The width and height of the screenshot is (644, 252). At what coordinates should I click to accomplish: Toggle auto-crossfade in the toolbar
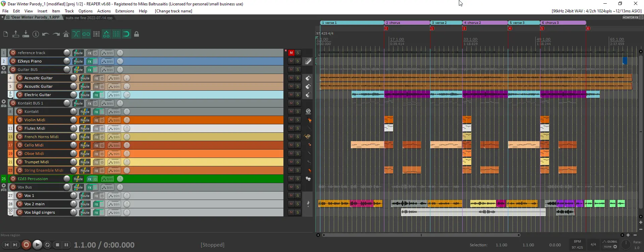(x=76, y=34)
